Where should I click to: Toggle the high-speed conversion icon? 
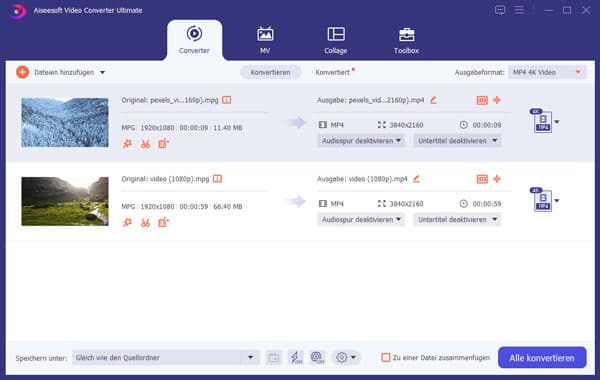(x=317, y=358)
